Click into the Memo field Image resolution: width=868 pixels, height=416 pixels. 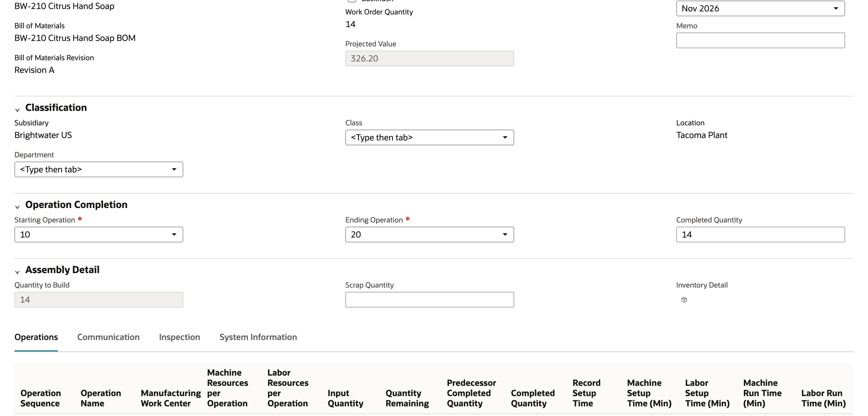pos(760,40)
